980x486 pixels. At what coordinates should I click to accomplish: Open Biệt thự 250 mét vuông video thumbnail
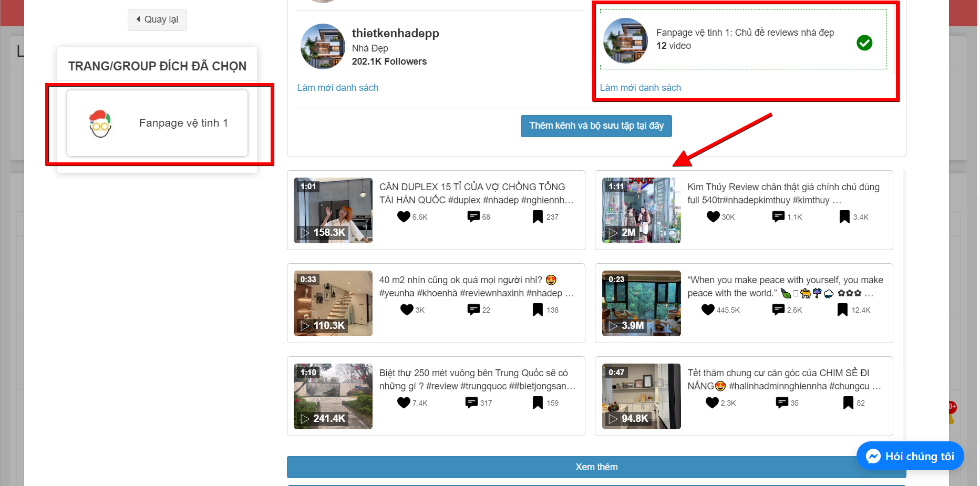point(333,396)
